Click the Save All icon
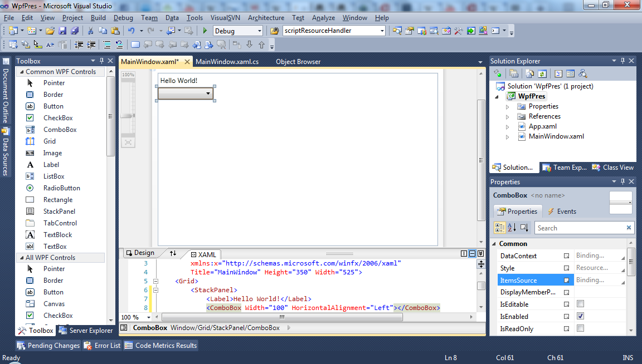Image resolution: width=642 pixels, height=364 pixels. 75,31
